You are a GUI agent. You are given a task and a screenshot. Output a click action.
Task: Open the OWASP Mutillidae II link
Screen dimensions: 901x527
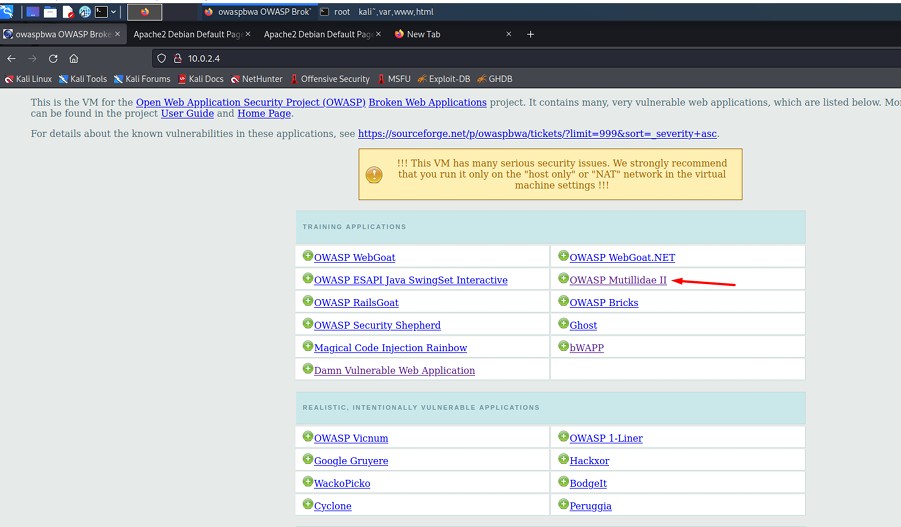(618, 280)
